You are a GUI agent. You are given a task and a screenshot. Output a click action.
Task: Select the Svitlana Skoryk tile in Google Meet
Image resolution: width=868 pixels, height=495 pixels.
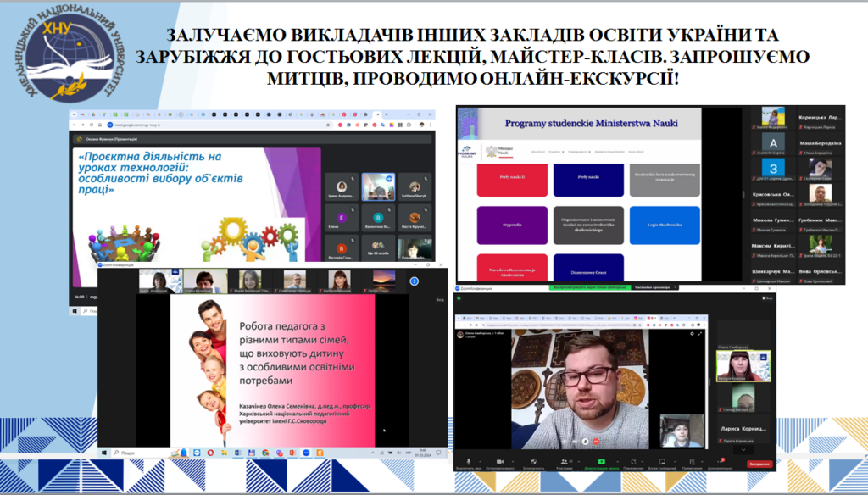[x=415, y=186]
